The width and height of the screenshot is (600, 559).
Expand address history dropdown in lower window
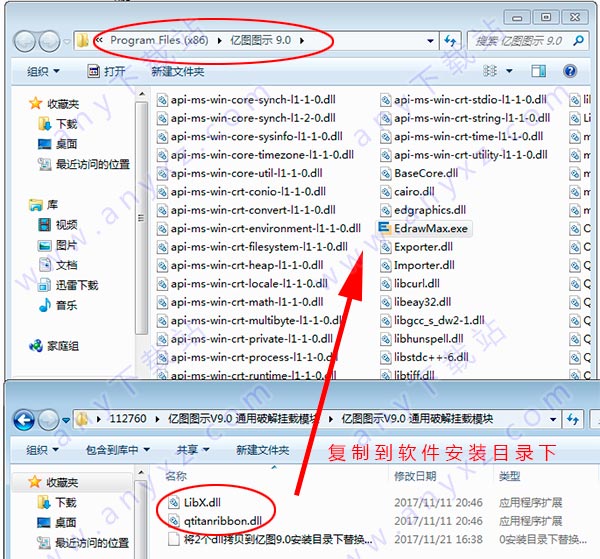(553, 419)
